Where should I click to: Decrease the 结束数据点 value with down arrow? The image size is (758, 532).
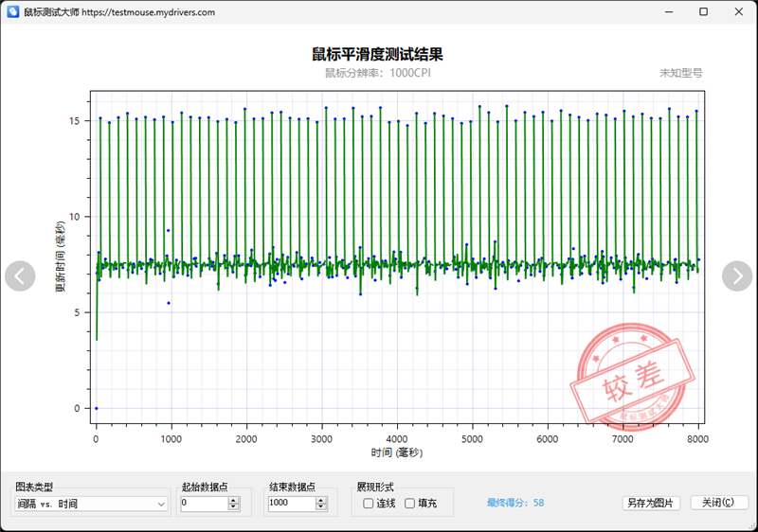pyautogui.click(x=320, y=508)
